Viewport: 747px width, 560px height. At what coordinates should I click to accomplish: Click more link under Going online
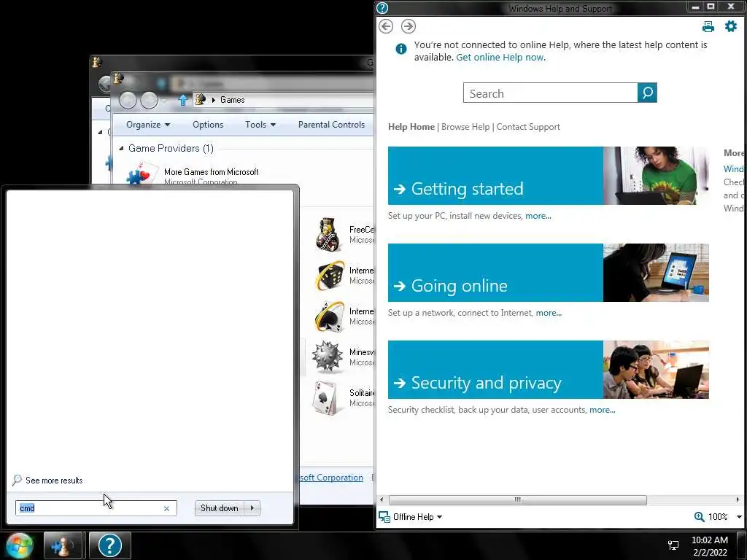click(x=549, y=313)
